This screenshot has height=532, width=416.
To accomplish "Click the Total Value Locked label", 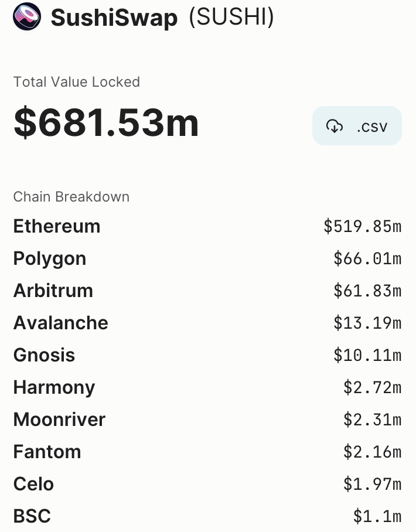I will (77, 82).
